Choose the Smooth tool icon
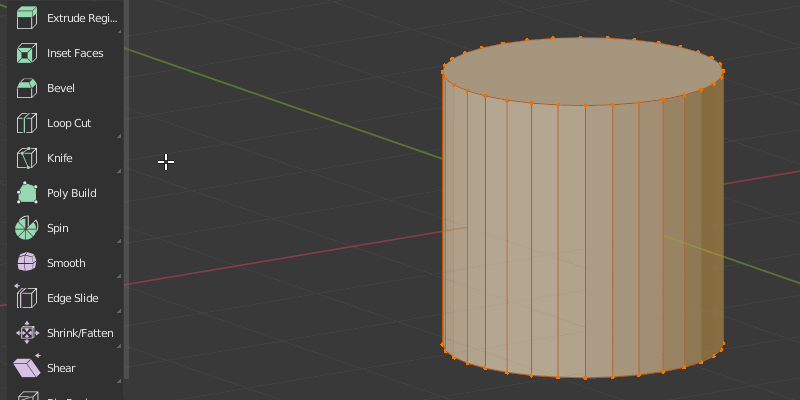Screen dimensions: 800x400 tap(27, 263)
